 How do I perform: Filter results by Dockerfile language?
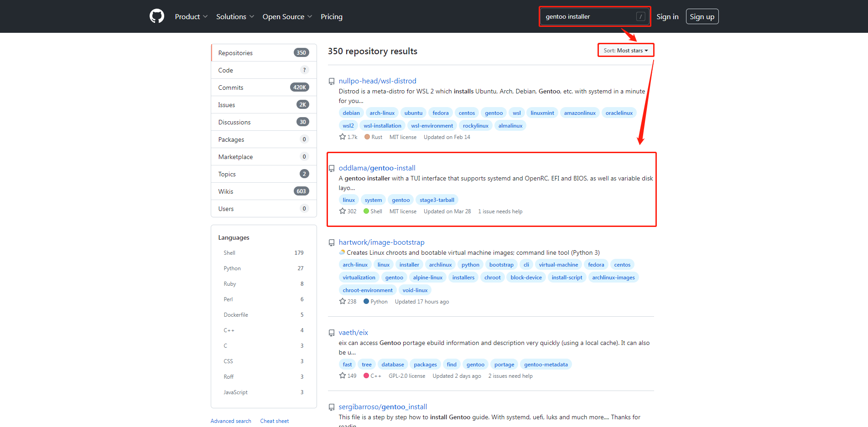click(264, 315)
